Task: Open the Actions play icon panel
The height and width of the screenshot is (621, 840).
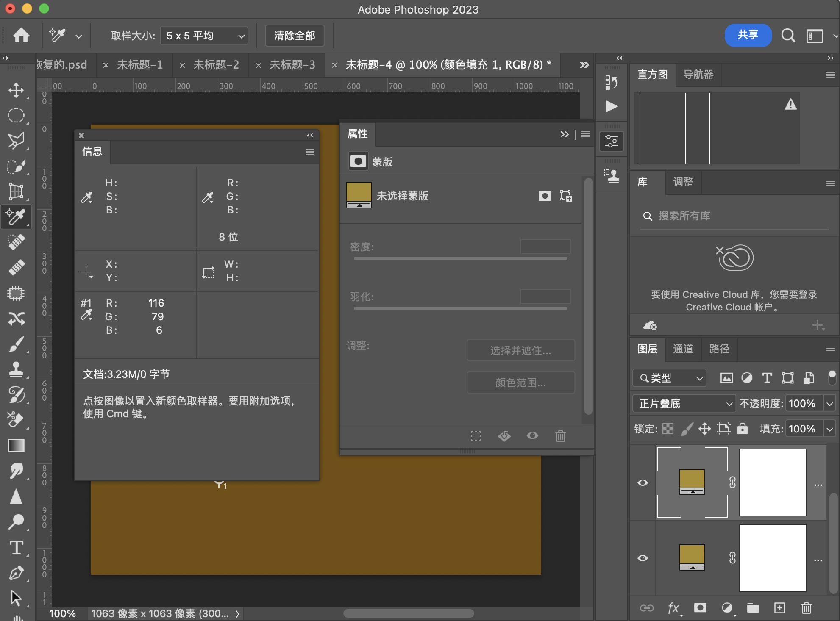Action: tap(611, 106)
